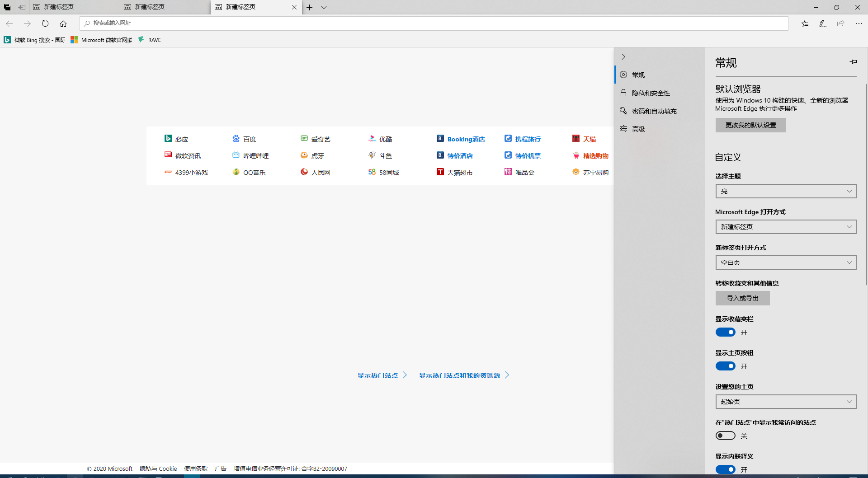The height and width of the screenshot is (478, 868).
Task: Open the Microsoft Edge 打开方式 dropdown
Action: click(786, 227)
